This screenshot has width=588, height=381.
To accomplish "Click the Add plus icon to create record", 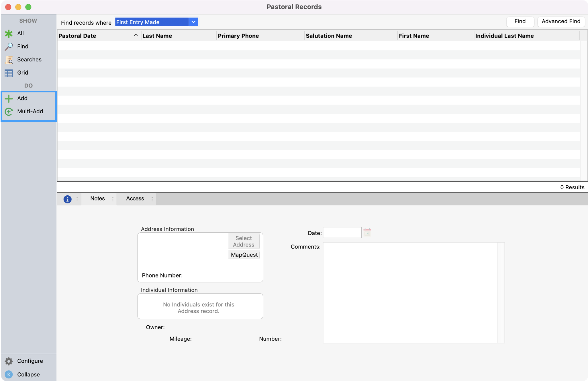I will click(x=9, y=98).
